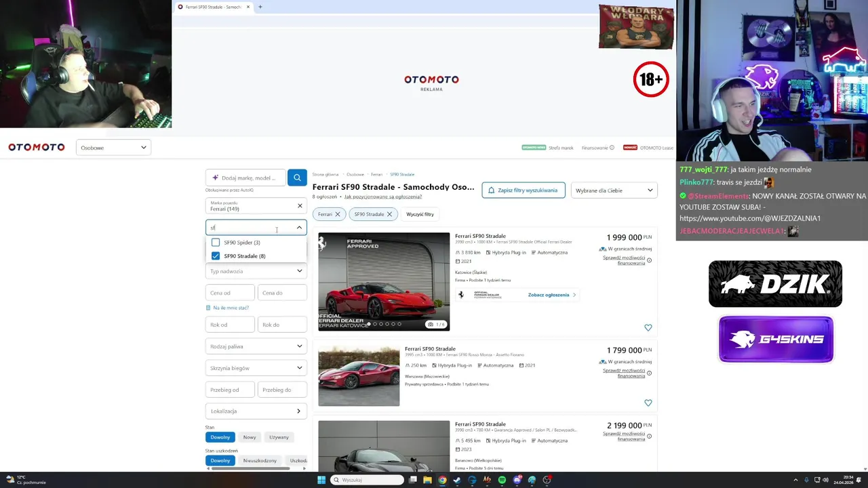
Task: Go to Strona główna breadcrumb
Action: [x=325, y=174]
